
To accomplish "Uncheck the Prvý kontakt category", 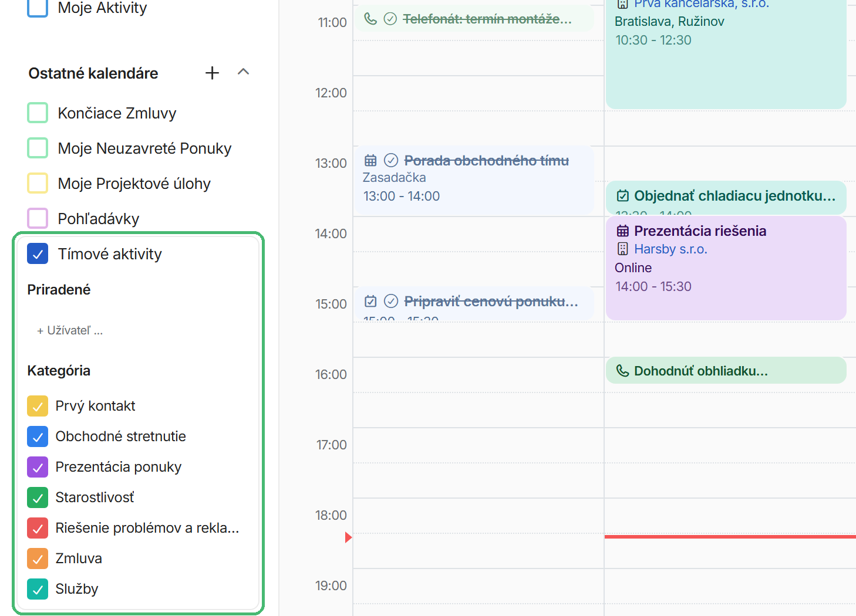I will pos(38,406).
